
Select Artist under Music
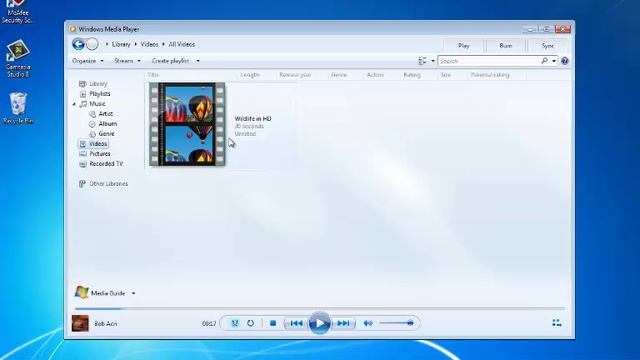click(x=105, y=114)
